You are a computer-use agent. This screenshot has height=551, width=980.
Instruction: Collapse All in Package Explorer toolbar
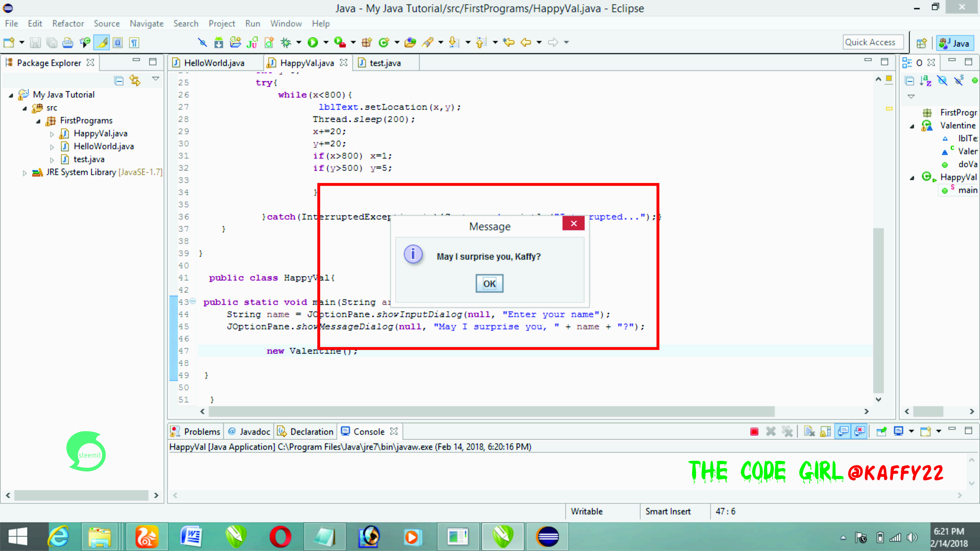pyautogui.click(x=119, y=81)
